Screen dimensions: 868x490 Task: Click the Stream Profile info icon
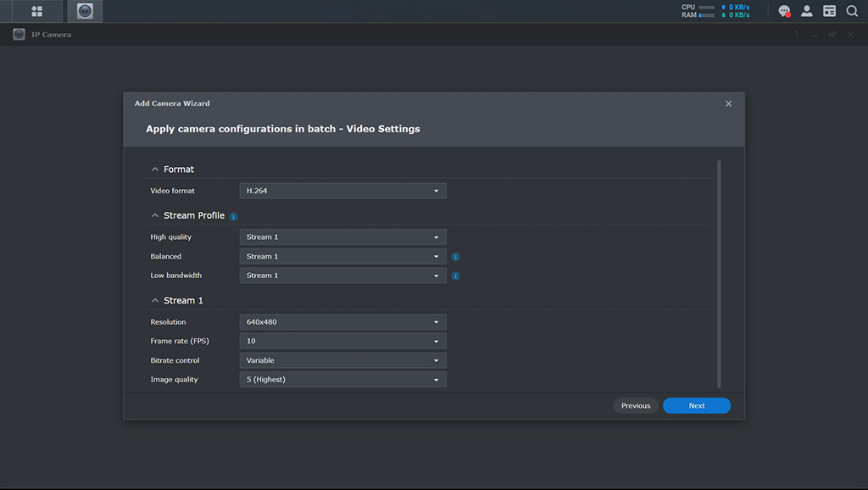point(233,216)
